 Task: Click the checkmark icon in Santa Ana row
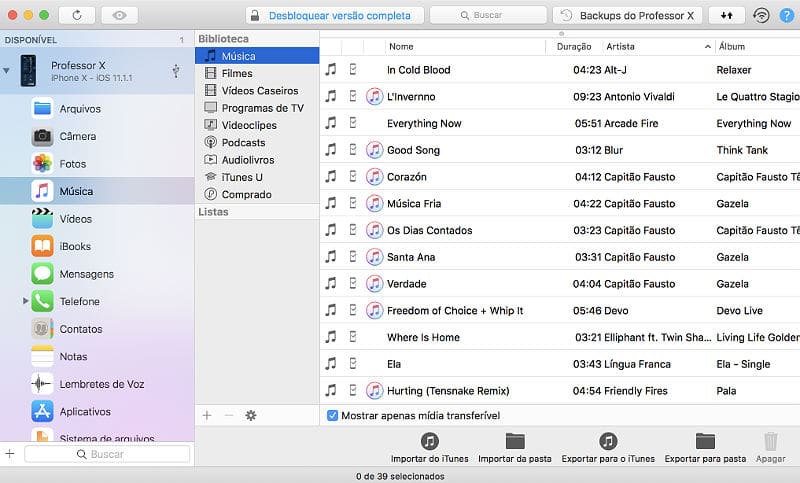coord(353,257)
